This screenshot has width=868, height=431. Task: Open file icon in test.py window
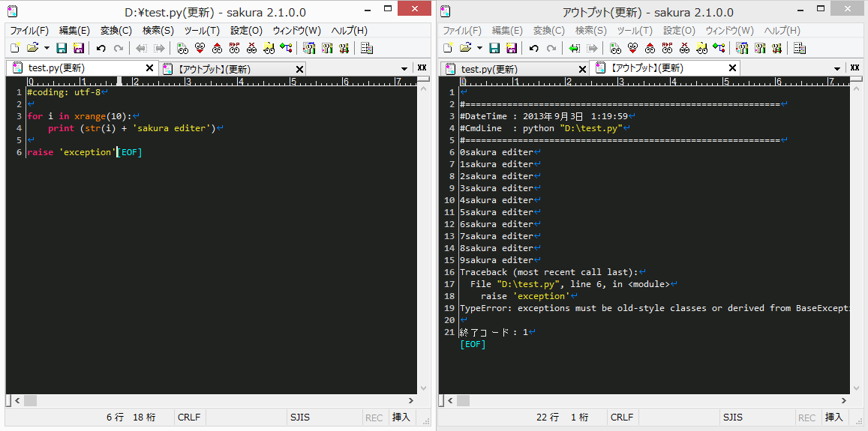coord(32,48)
